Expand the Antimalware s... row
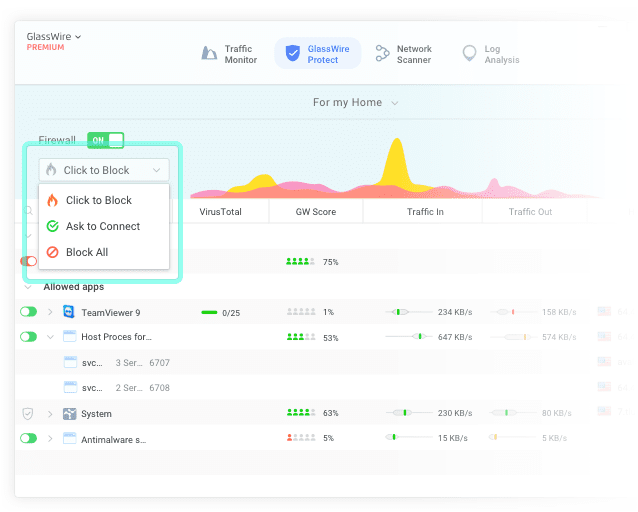The image size is (638, 512). tap(50, 439)
